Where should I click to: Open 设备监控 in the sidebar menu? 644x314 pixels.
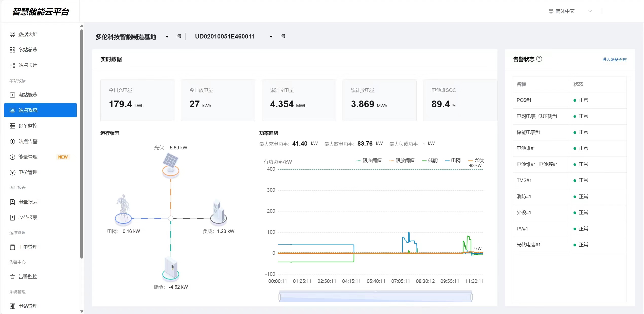point(28,126)
